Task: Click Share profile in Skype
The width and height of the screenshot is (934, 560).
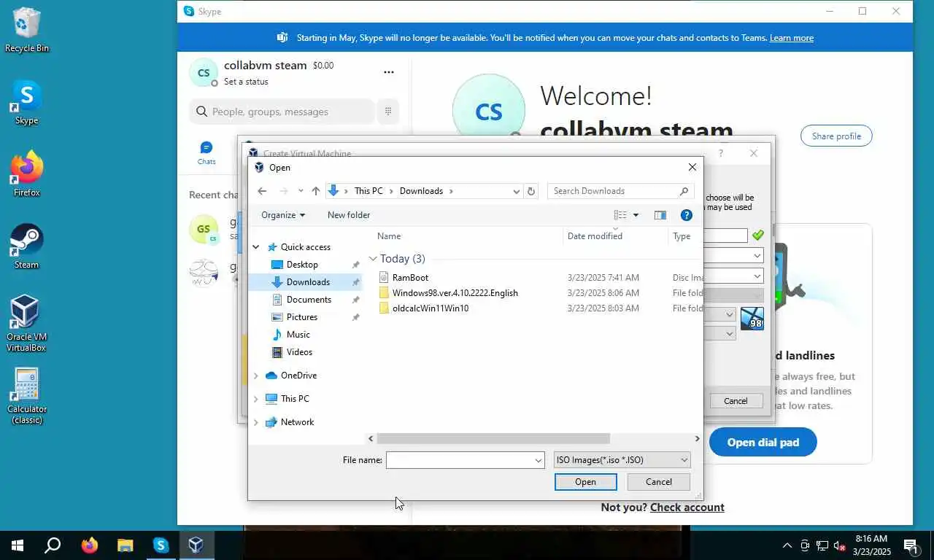Action: [836, 136]
